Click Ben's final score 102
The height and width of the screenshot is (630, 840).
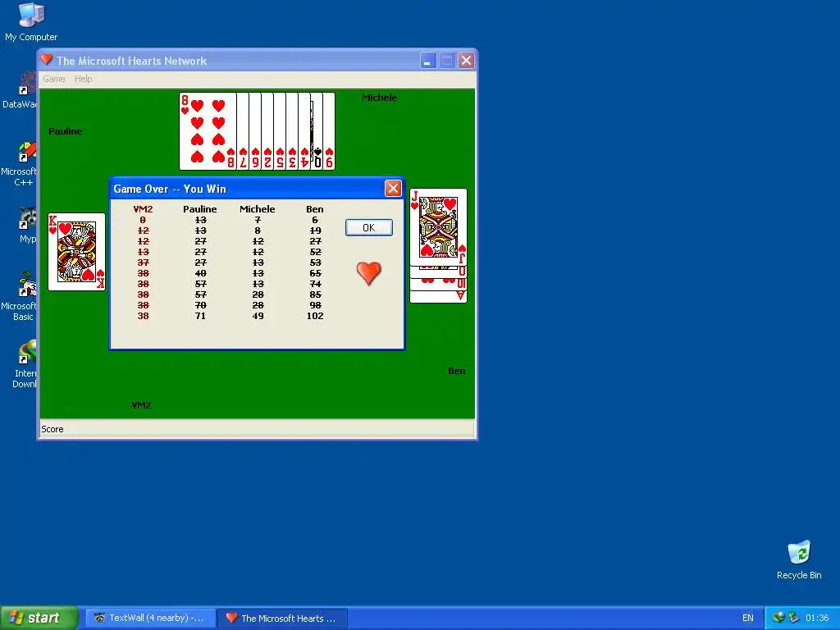[315, 316]
